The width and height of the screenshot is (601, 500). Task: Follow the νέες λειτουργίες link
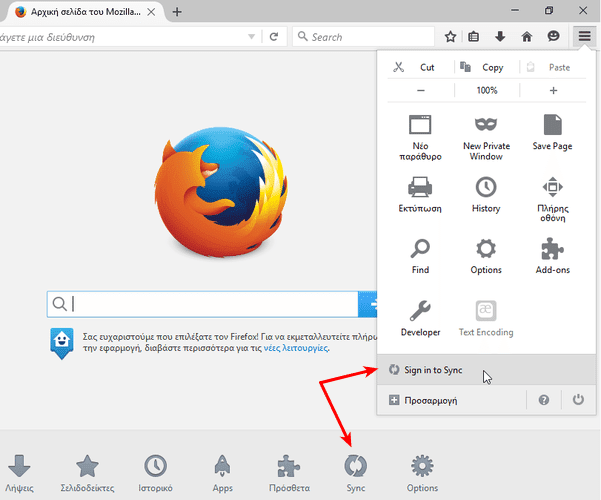coord(296,348)
